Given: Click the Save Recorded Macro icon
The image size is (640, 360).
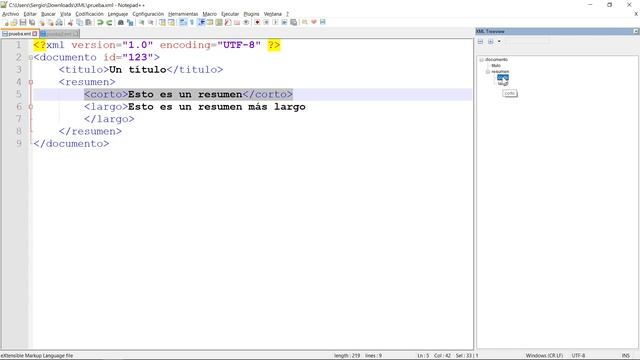Looking at the screenshot, I should point(293,22).
